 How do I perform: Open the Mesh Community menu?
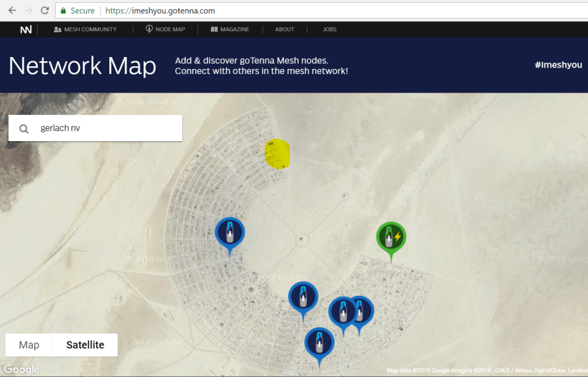point(85,29)
